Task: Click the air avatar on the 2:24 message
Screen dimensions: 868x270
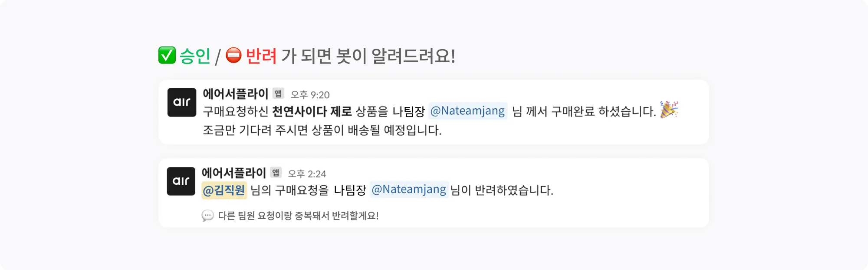Action: coord(181,181)
